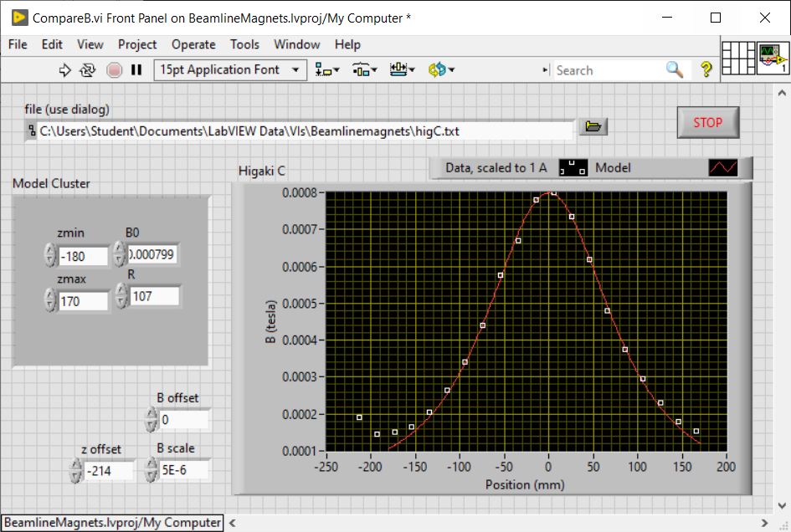
Task: Click the Pause button in toolbar
Action: (136, 70)
